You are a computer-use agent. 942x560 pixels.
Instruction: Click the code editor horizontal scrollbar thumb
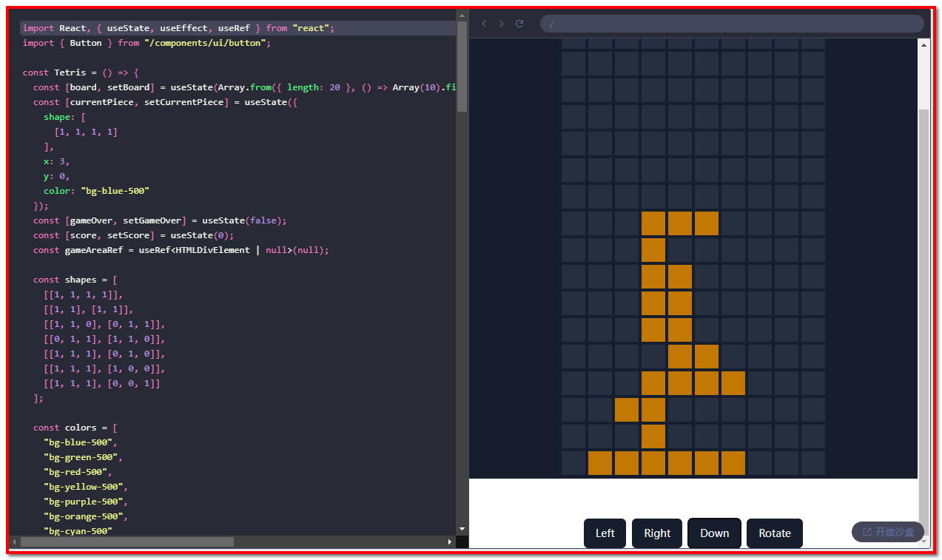point(126,542)
